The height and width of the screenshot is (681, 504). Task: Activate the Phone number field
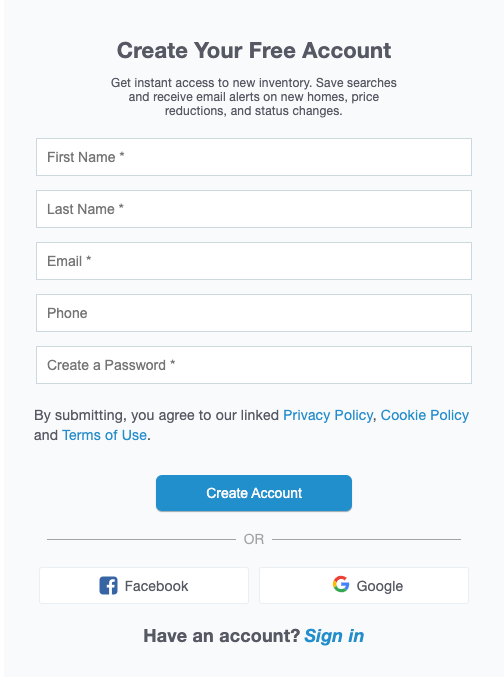(254, 313)
